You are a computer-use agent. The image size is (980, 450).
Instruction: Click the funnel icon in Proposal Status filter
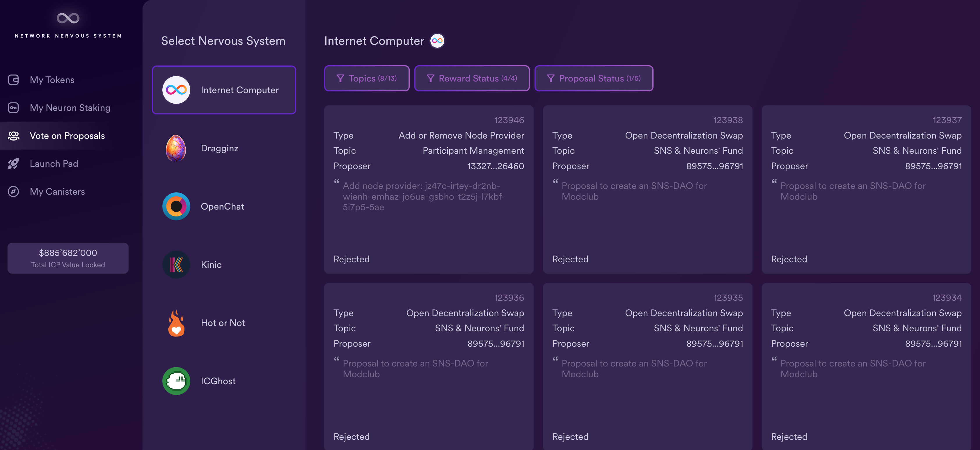point(551,78)
